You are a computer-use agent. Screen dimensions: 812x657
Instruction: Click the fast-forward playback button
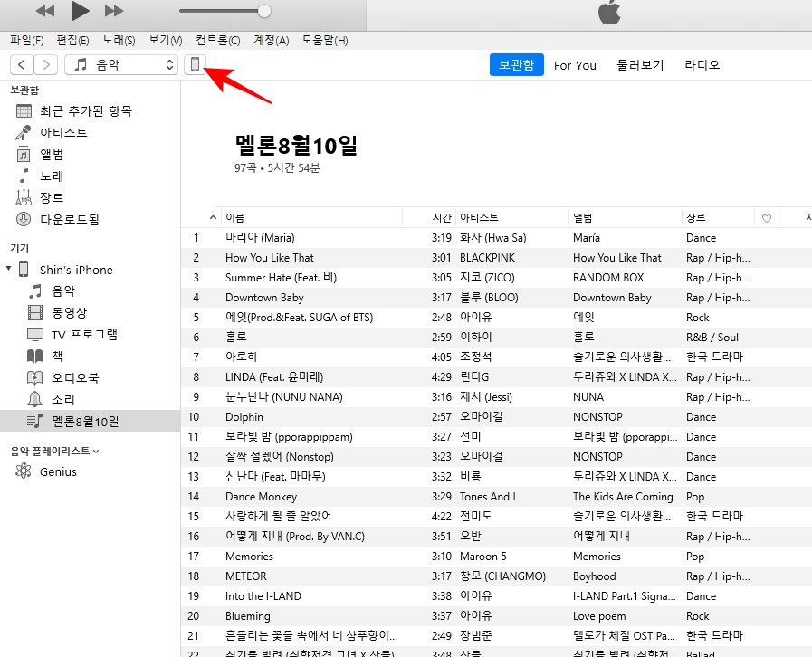point(114,11)
